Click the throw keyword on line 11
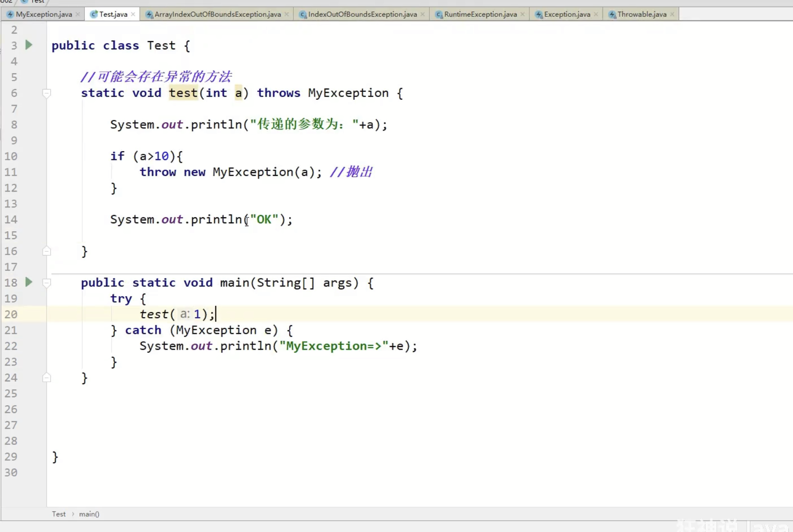Viewport: 793px width, 532px height. [158, 172]
